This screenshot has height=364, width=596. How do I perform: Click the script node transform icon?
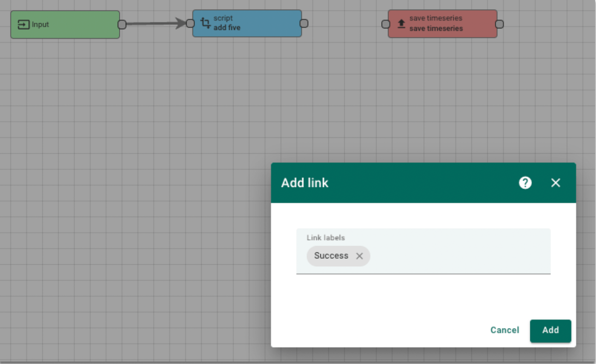pyautogui.click(x=205, y=23)
